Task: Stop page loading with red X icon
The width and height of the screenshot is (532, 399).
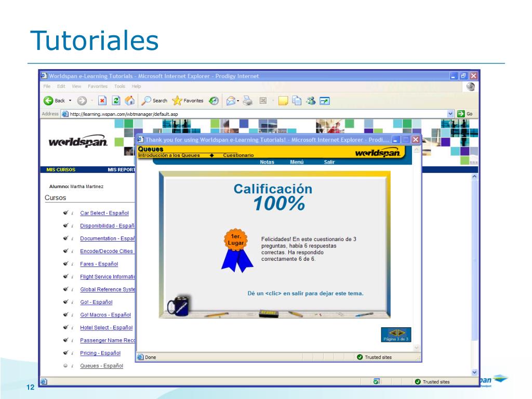Action: point(102,100)
